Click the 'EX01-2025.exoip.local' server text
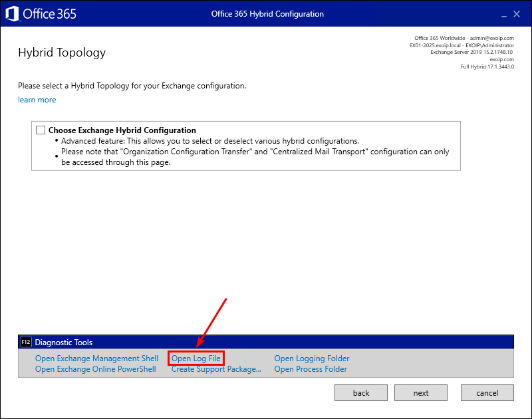 tap(435, 45)
